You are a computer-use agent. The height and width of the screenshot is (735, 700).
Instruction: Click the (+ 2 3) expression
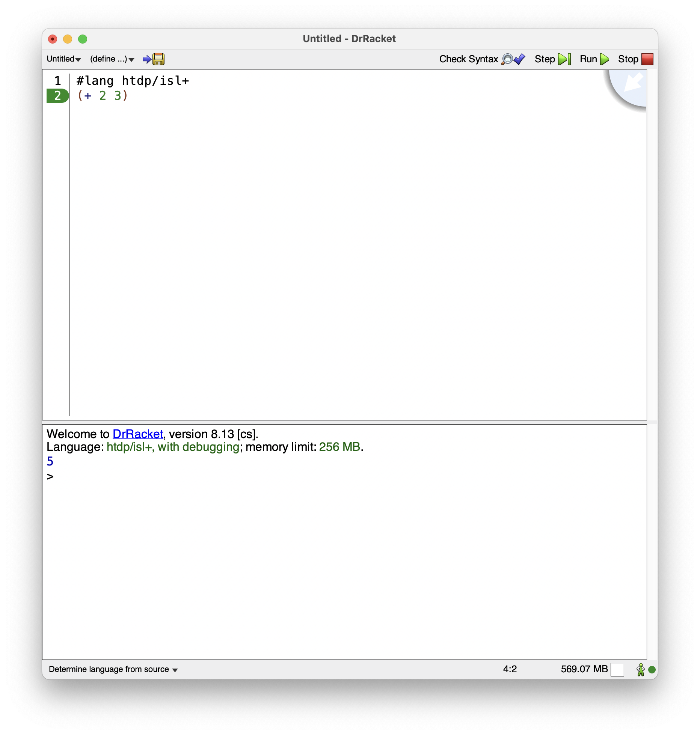[x=102, y=96]
